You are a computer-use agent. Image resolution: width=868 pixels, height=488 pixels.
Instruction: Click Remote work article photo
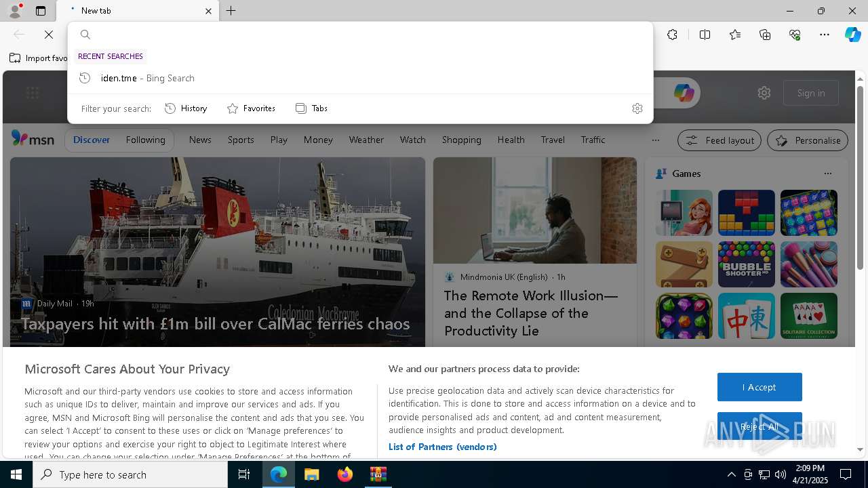click(x=535, y=211)
